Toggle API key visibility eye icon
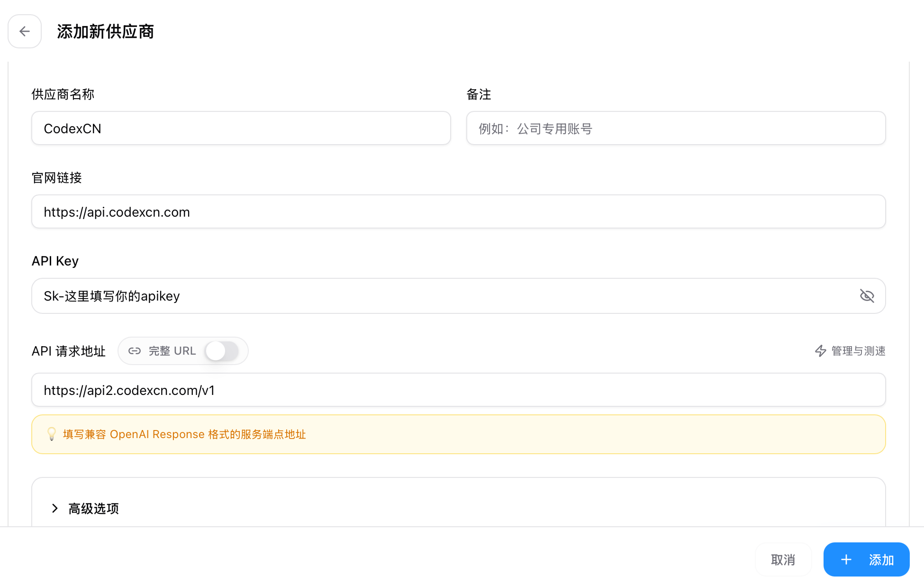 (x=867, y=296)
